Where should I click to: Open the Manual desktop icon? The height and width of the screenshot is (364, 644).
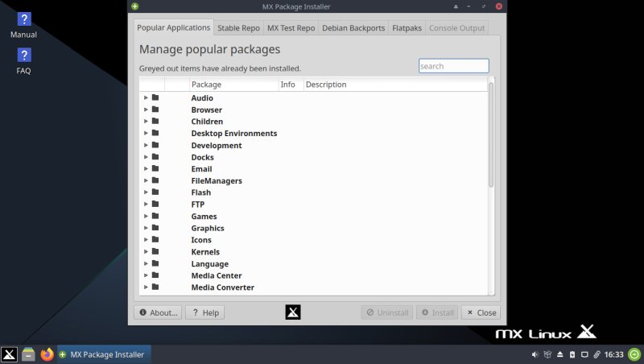[x=24, y=25]
